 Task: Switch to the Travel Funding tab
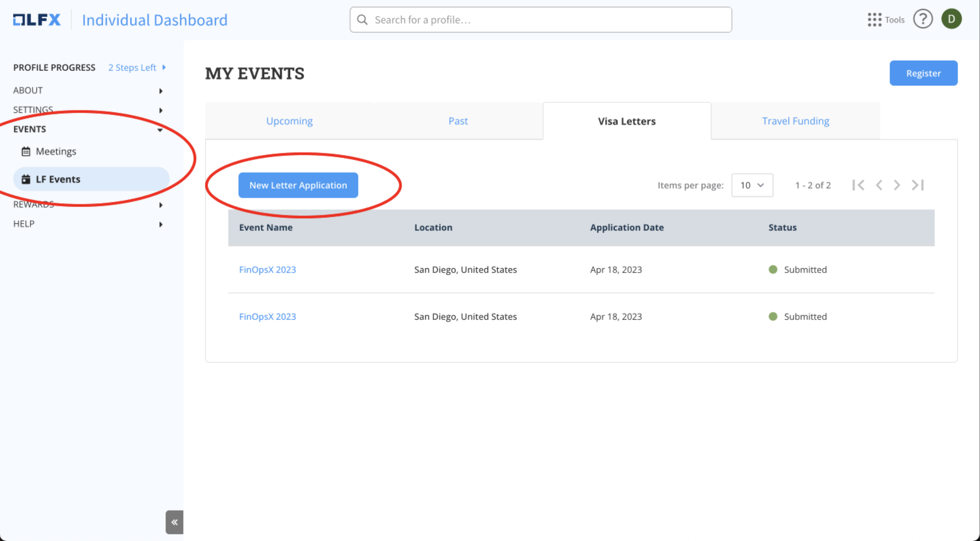tap(795, 121)
